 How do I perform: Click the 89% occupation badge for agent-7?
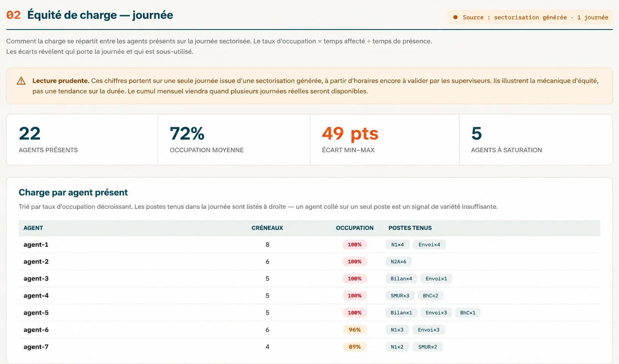(355, 347)
